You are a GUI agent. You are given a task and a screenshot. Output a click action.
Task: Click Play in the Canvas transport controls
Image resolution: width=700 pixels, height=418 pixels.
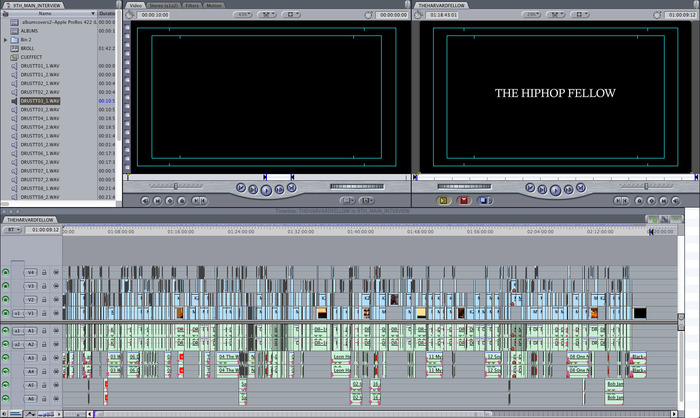pyautogui.click(x=555, y=191)
